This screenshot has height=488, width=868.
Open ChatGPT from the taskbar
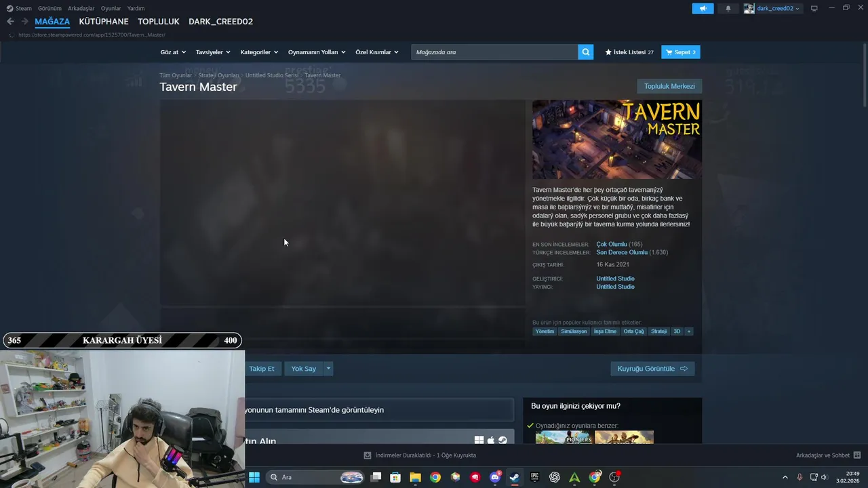[x=555, y=477]
